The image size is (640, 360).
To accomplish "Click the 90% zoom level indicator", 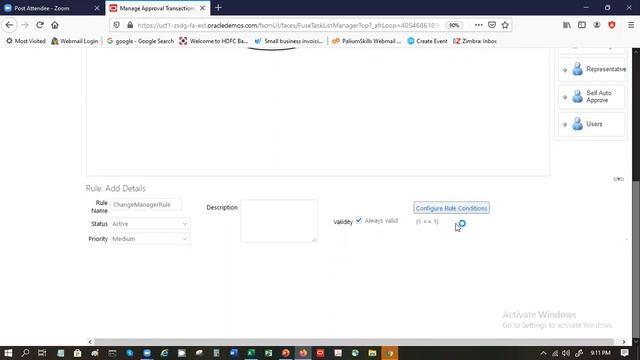I will [x=454, y=25].
